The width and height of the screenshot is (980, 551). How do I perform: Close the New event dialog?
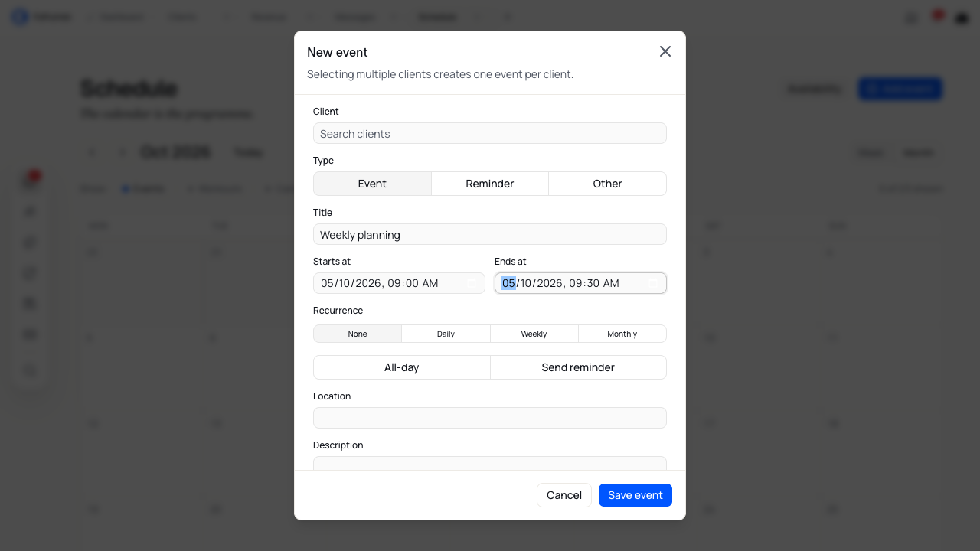(665, 51)
